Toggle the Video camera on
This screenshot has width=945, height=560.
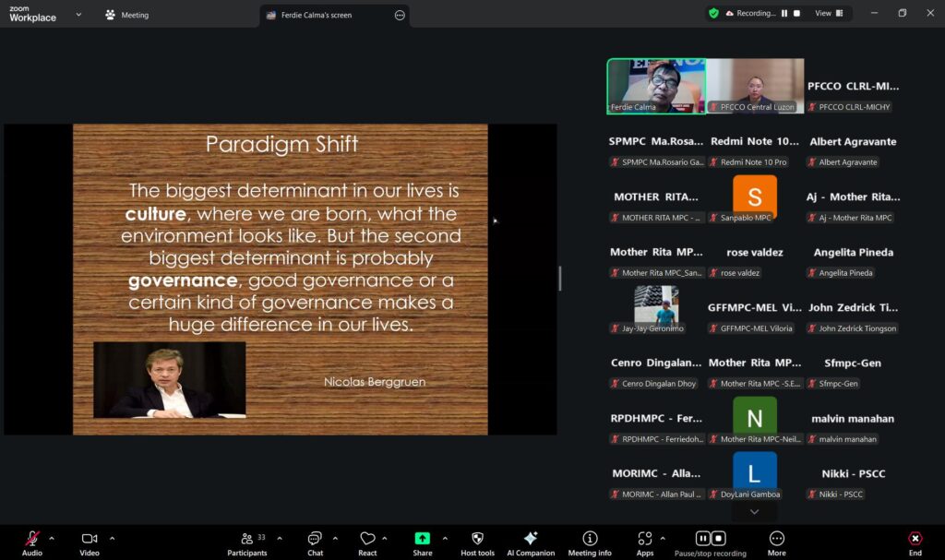pos(90,539)
